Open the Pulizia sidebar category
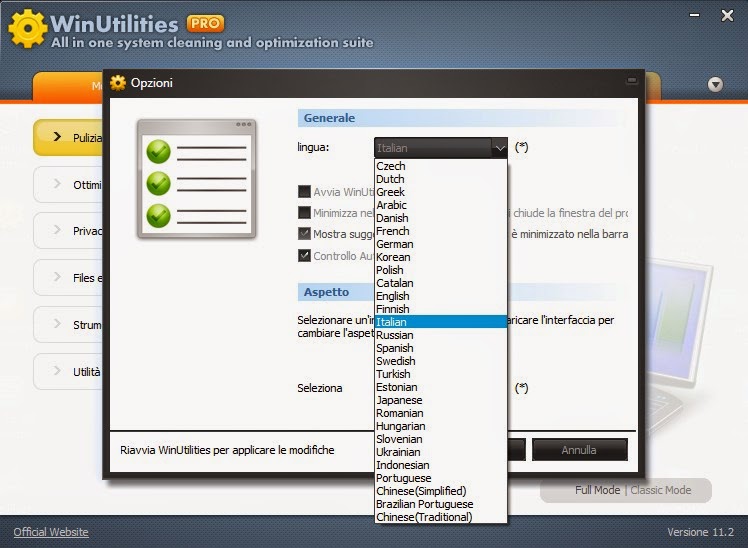The image size is (748, 548). point(68,137)
